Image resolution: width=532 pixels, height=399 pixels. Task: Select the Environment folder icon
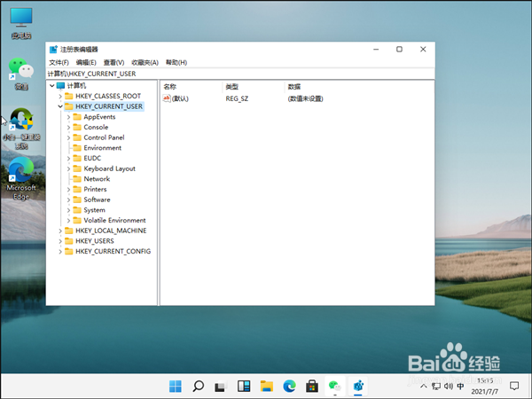coord(77,148)
